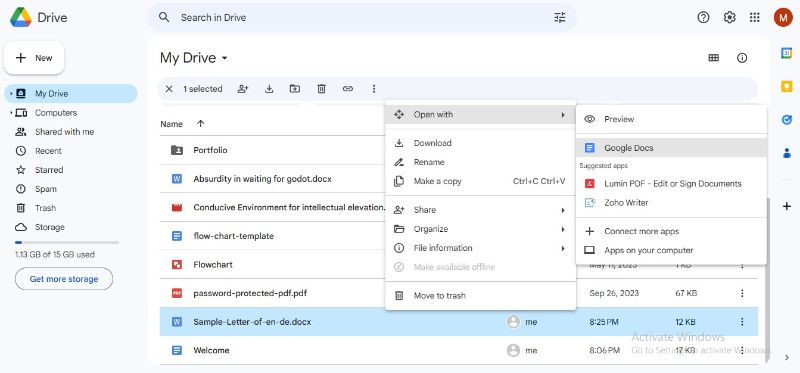
Task: Select Download in context menu
Action: (x=480, y=143)
